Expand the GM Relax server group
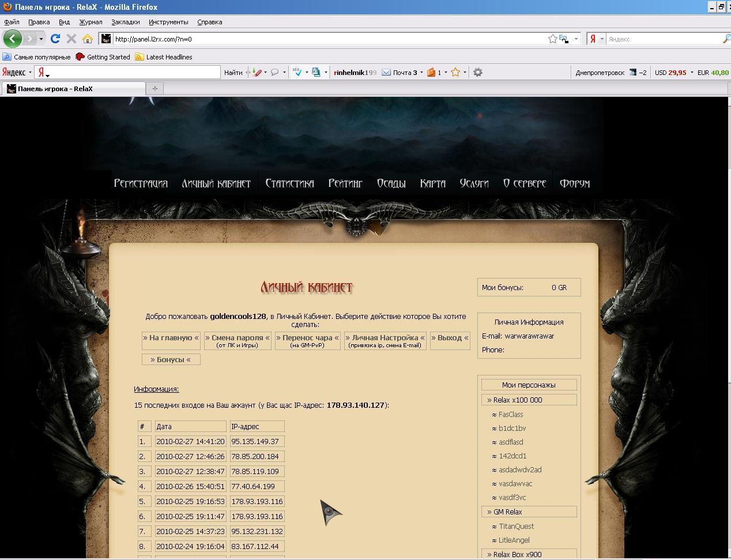The height and width of the screenshot is (560, 731). (529, 512)
